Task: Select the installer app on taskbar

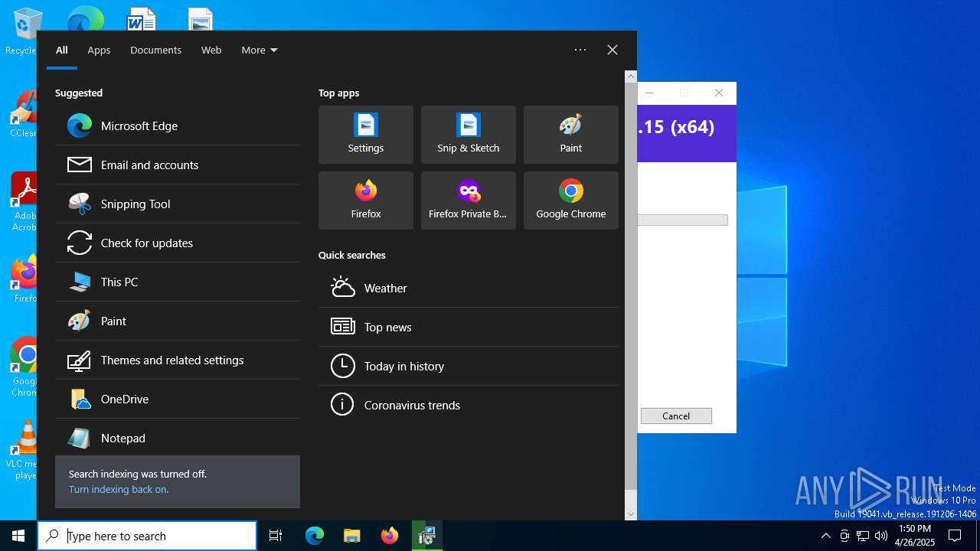Action: pos(426,536)
